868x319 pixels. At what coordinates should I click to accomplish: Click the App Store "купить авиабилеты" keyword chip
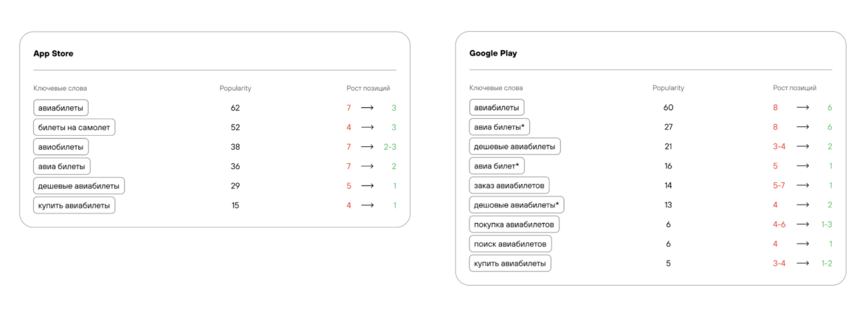click(x=74, y=205)
